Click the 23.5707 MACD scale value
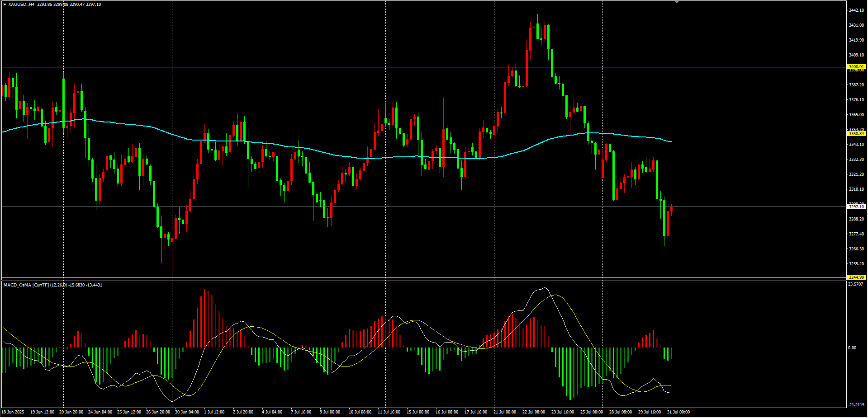This screenshot has height=418, width=868. pyautogui.click(x=855, y=284)
